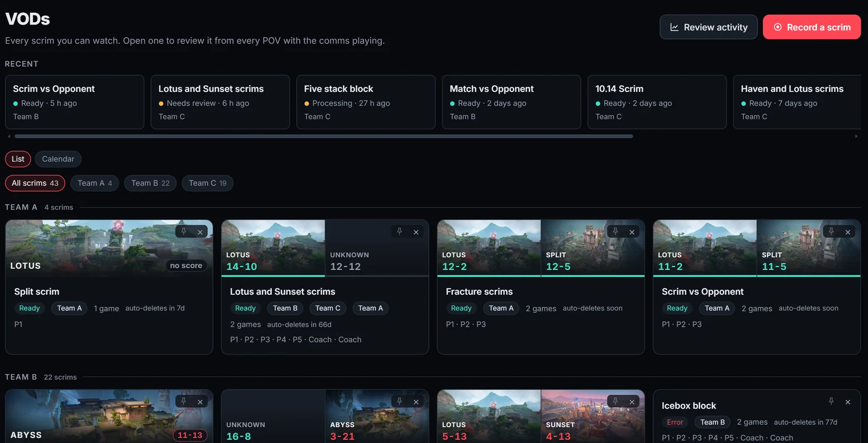Click Ready status on Fracture scrims card
Image resolution: width=868 pixels, height=443 pixels.
click(461, 308)
